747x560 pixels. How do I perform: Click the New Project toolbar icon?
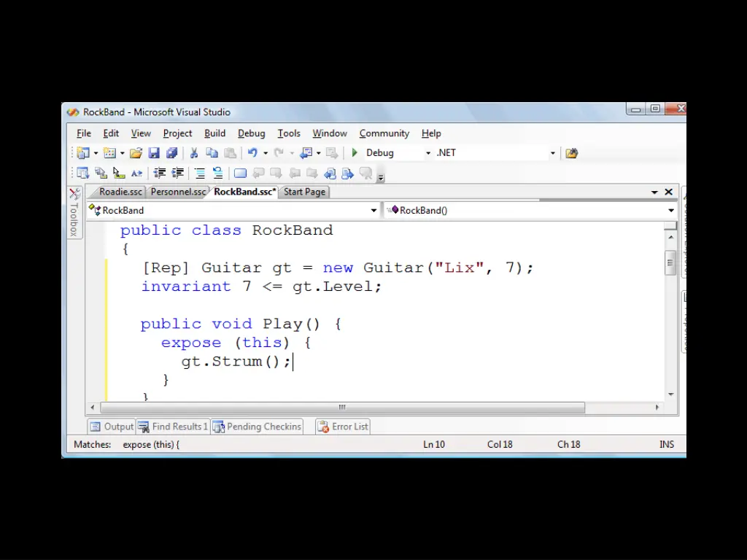pyautogui.click(x=83, y=153)
